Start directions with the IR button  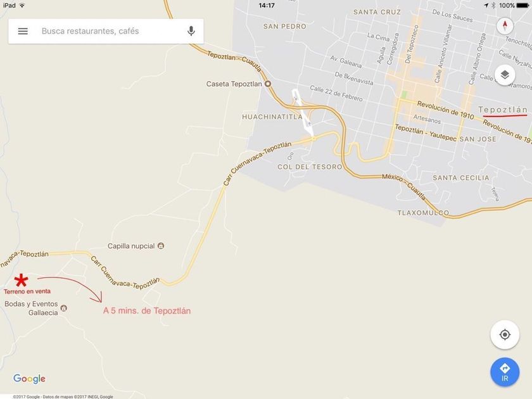pos(505,372)
